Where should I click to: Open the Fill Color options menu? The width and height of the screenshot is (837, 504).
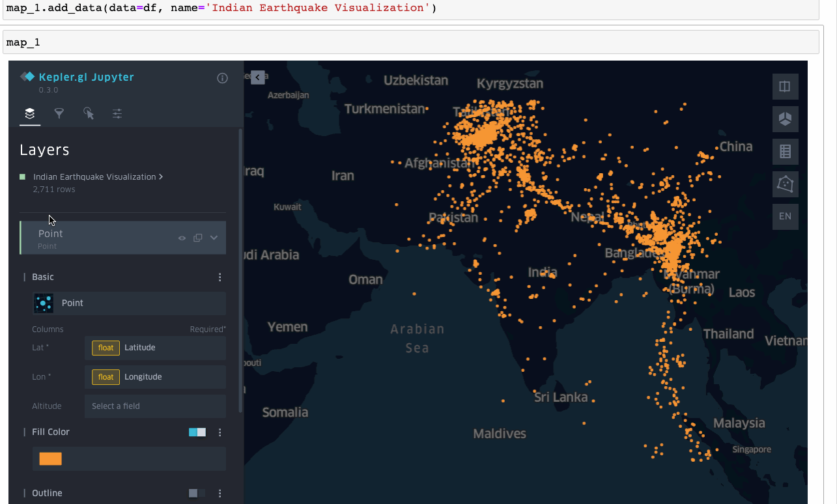tap(220, 432)
